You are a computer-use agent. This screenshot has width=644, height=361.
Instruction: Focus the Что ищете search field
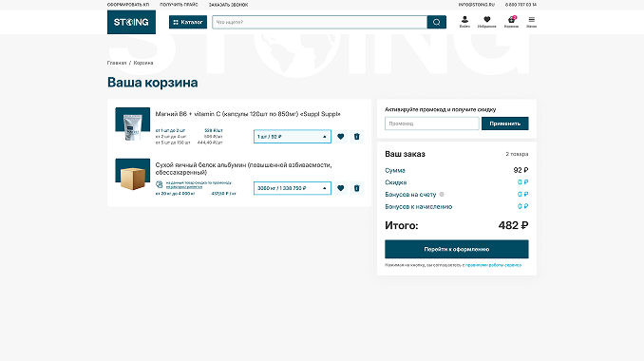[x=319, y=22]
